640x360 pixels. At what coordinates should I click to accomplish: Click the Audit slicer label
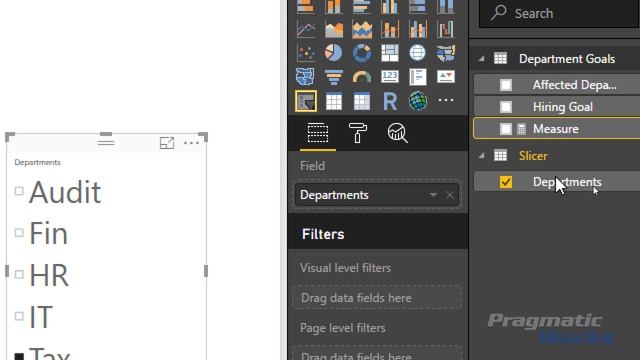coord(65,192)
